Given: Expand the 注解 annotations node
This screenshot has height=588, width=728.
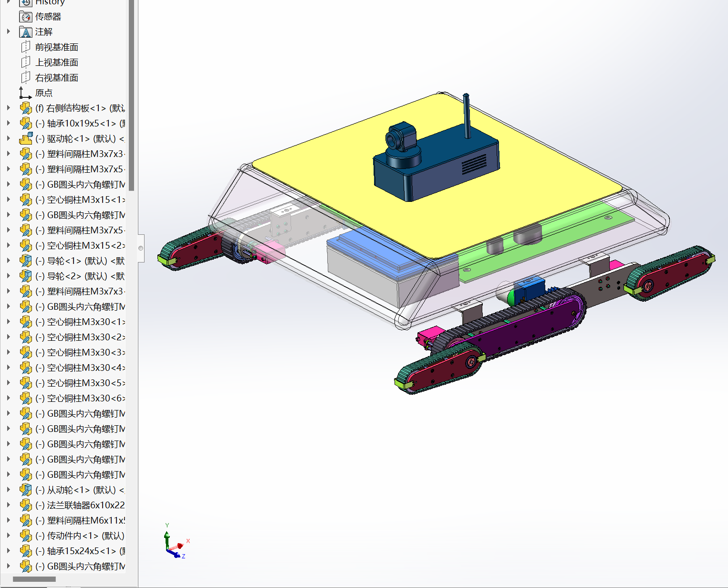Looking at the screenshot, I should pos(8,32).
